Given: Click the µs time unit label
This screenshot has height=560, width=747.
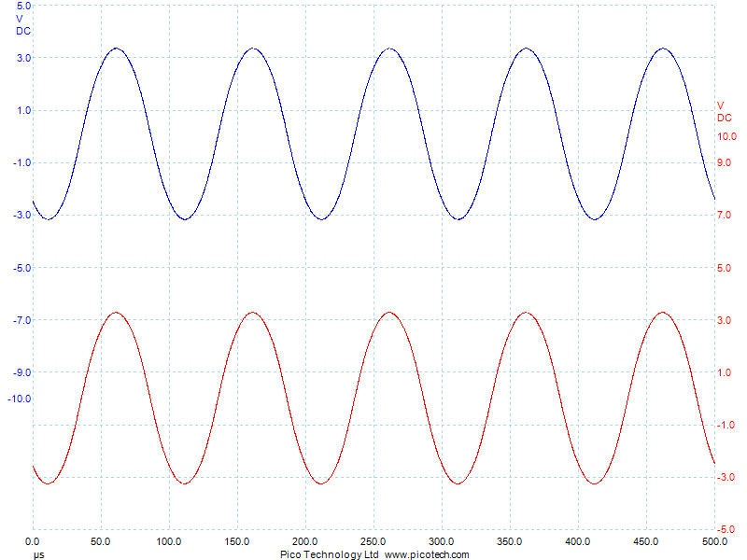Looking at the screenshot, I should tap(38, 554).
